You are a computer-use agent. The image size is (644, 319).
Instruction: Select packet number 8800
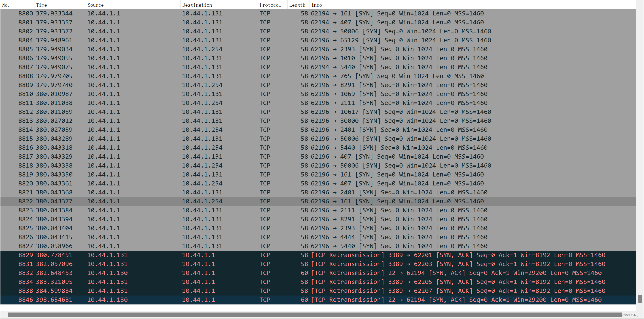(x=25, y=13)
